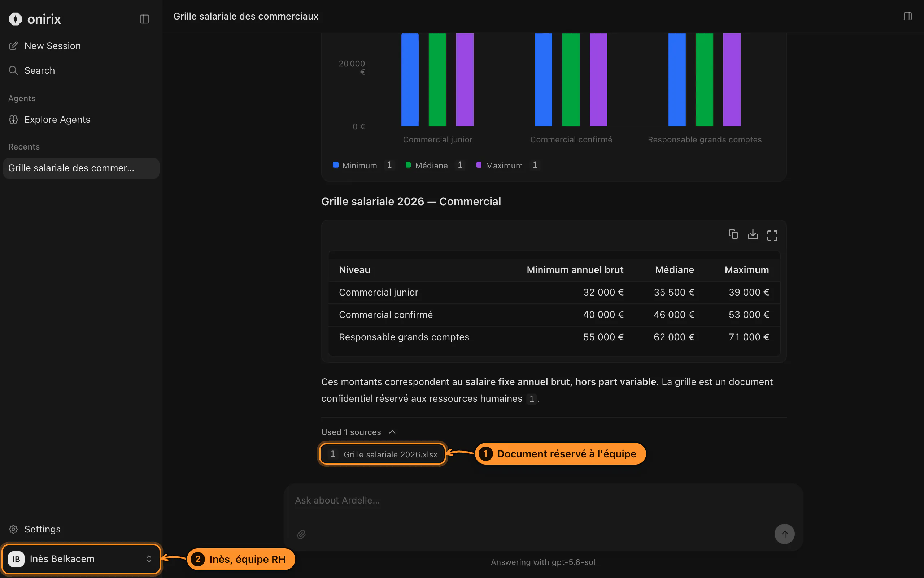Open source Grille salariale 2026.xlsx
The width and height of the screenshot is (924, 578).
pos(383,454)
